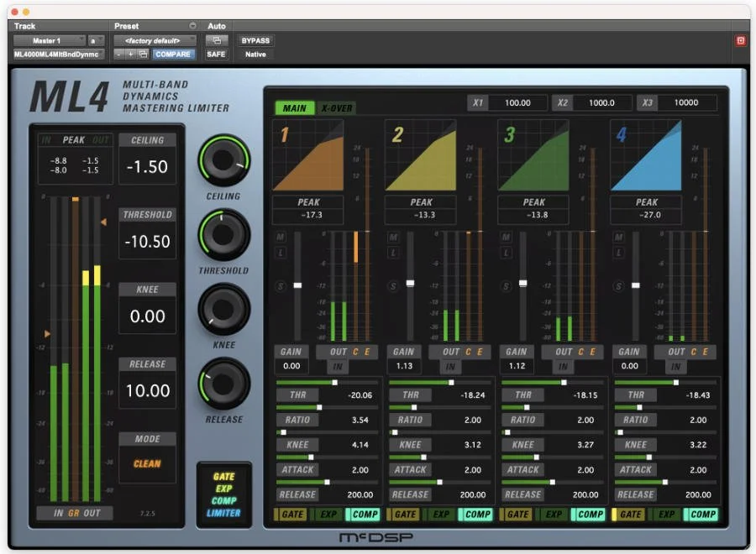The height and width of the screenshot is (554, 756).
Task: Click band 1 L link button
Action: pyautogui.click(x=281, y=253)
